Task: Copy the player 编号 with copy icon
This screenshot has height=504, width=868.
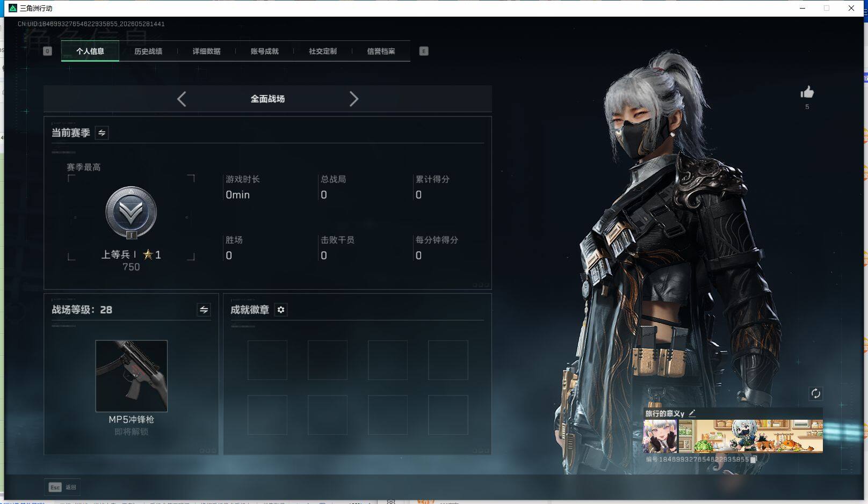Action: (754, 459)
